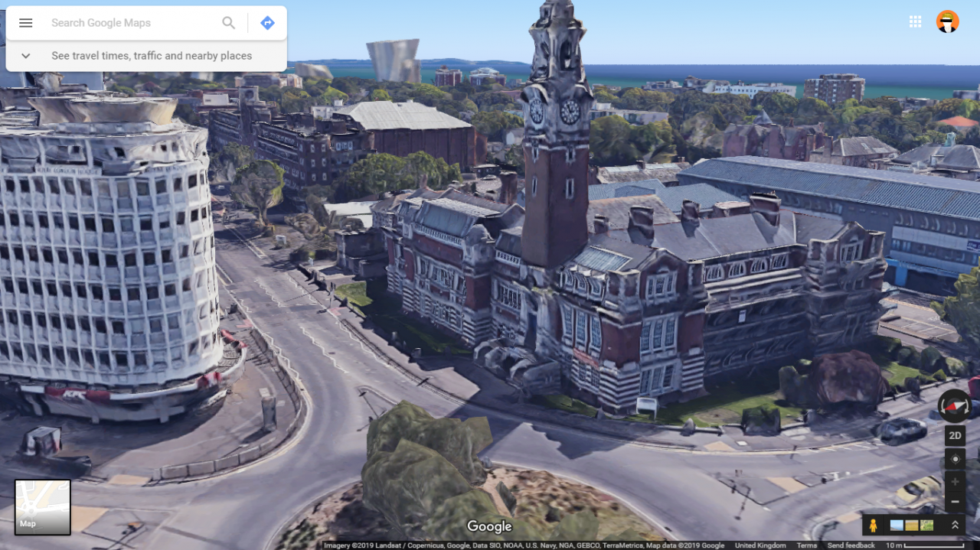This screenshot has height=550, width=980.
Task: Open directions with the blue diamond icon
Action: point(266,22)
